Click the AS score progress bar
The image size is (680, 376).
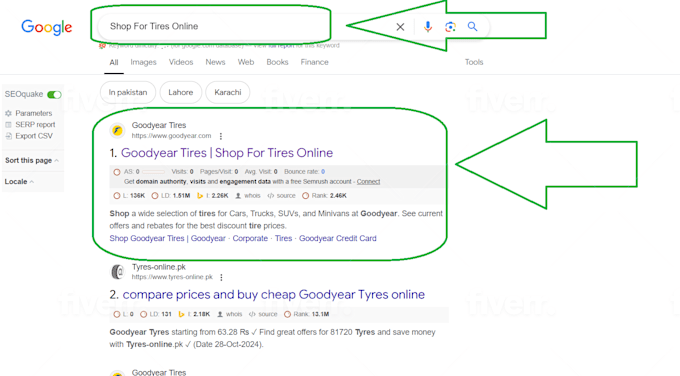154,172
